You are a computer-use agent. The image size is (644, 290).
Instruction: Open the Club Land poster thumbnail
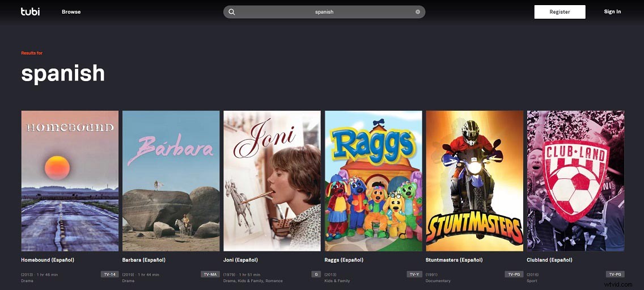pos(575,180)
